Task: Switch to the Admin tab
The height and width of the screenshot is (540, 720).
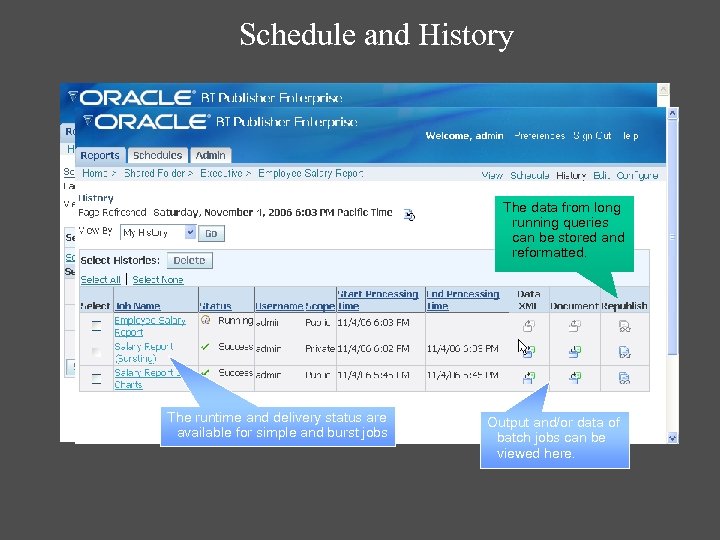Action: click(210, 155)
